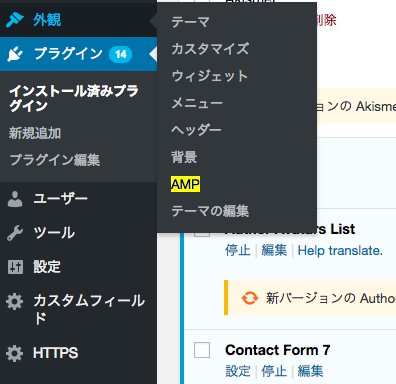Click 設定 link under Contact Form 7

[238, 371]
